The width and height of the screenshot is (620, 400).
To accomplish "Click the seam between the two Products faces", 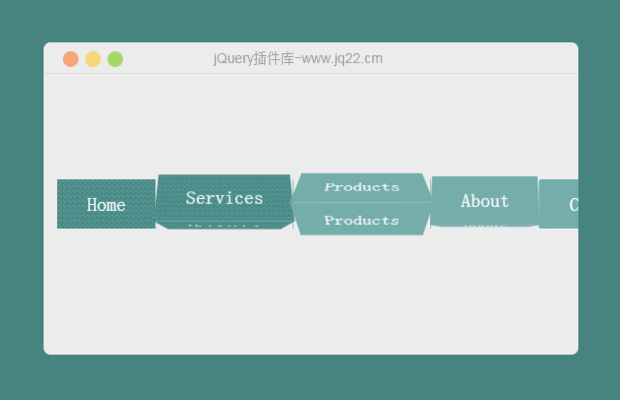I will (x=361, y=203).
